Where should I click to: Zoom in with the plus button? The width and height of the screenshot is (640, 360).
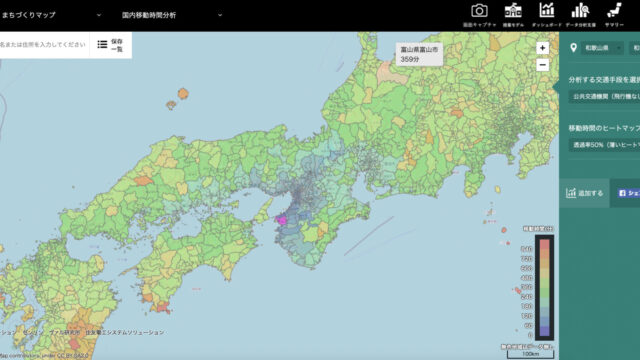(542, 48)
